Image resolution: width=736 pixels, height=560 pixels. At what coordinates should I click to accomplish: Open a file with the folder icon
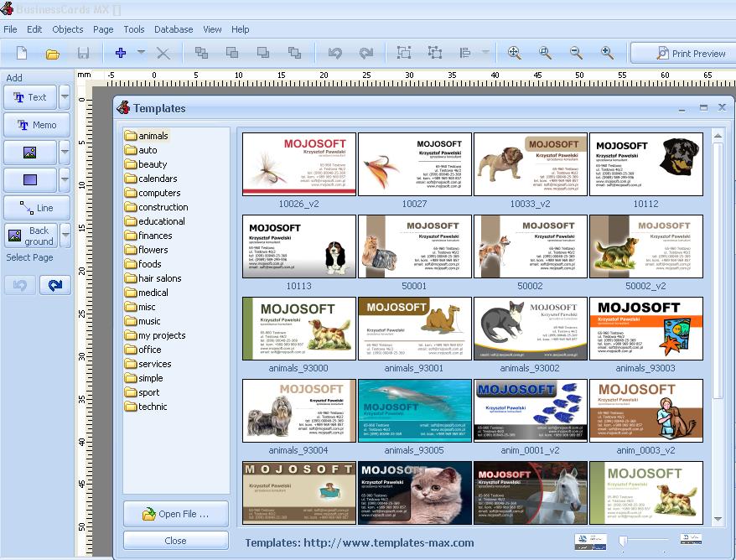(53, 54)
